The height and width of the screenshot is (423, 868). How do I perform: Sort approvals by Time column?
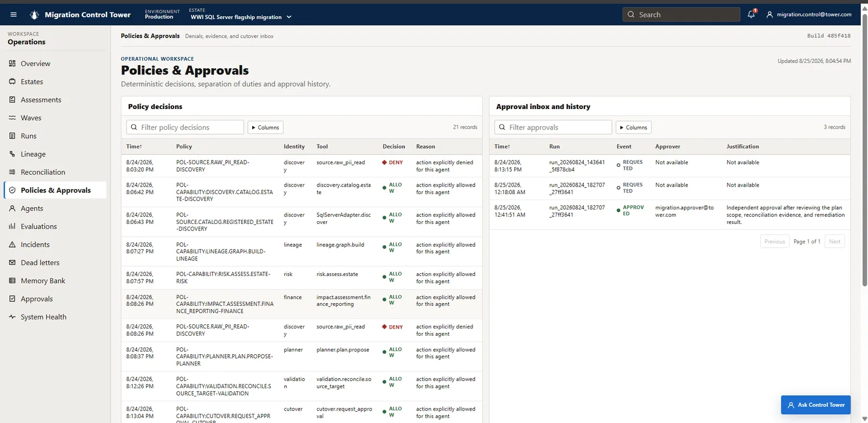pos(502,146)
